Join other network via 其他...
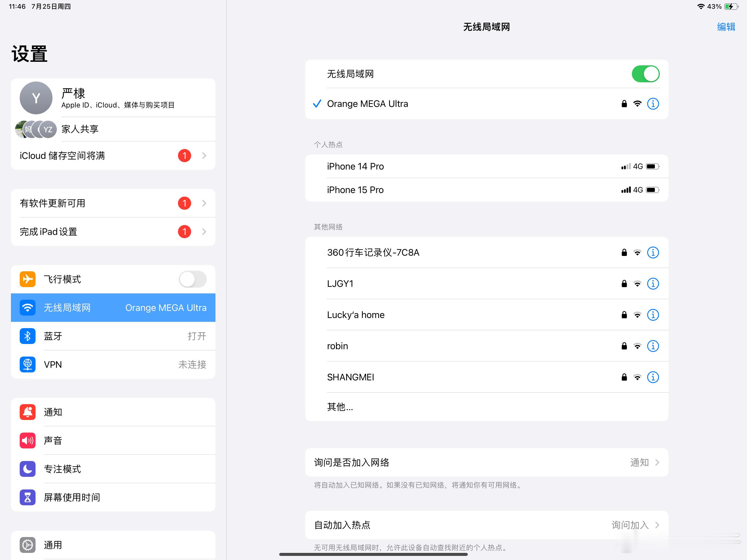Viewport: 747px width, 560px height. (x=486, y=407)
